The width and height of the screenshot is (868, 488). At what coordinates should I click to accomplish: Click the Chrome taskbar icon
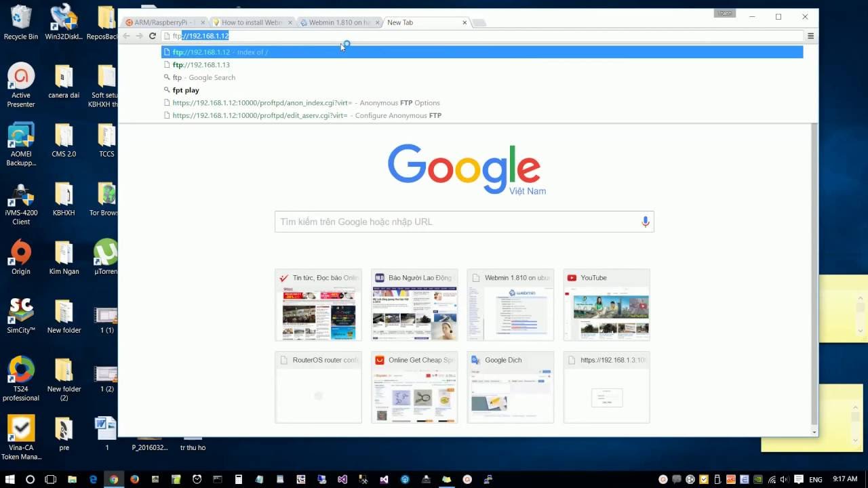[114, 479]
